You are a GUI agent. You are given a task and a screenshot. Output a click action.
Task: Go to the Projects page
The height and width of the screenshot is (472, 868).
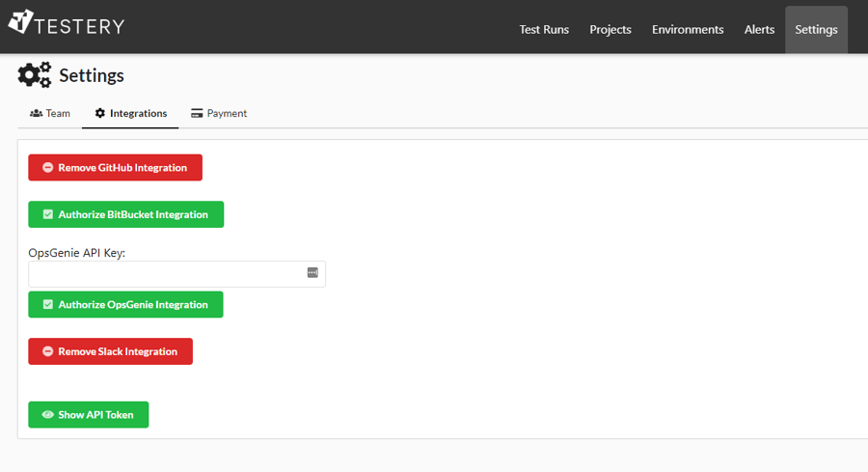(610, 29)
